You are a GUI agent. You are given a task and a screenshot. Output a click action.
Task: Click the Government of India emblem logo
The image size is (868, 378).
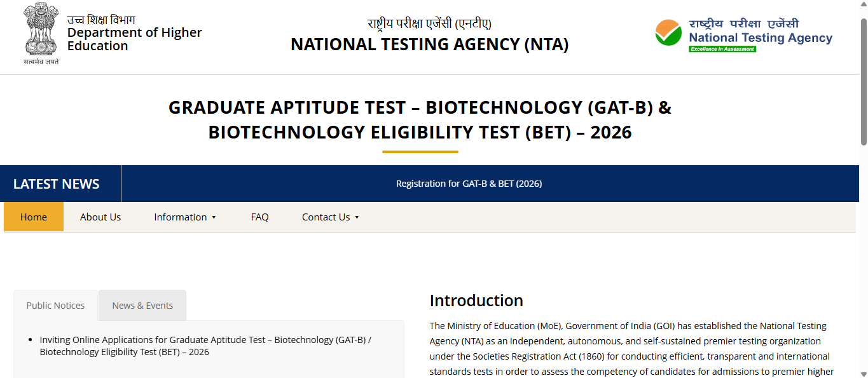tap(41, 32)
